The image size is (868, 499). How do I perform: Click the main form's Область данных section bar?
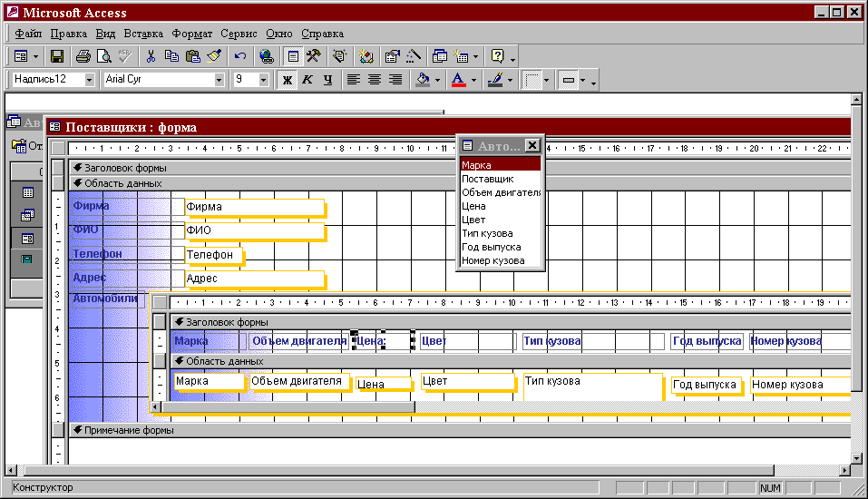460,183
